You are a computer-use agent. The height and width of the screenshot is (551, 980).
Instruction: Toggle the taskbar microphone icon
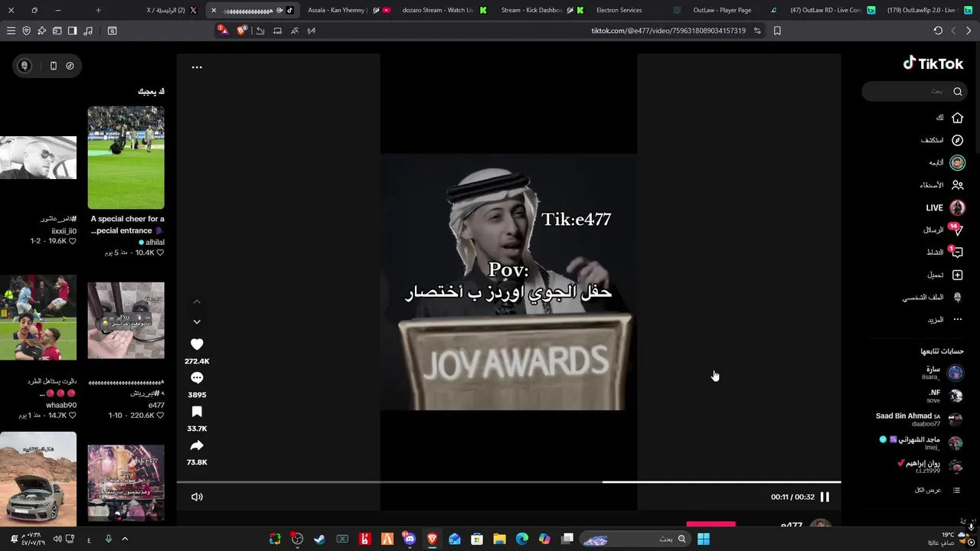point(108,539)
